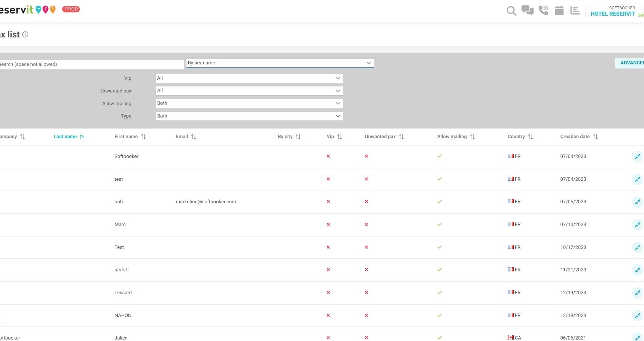Click the Reservit logo

pyautogui.click(x=28, y=9)
